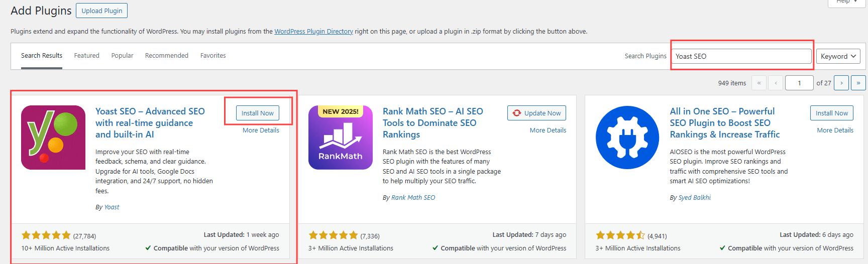Click the Yoast SEO plugin logo icon
The height and width of the screenshot is (264, 868).
tap(53, 138)
